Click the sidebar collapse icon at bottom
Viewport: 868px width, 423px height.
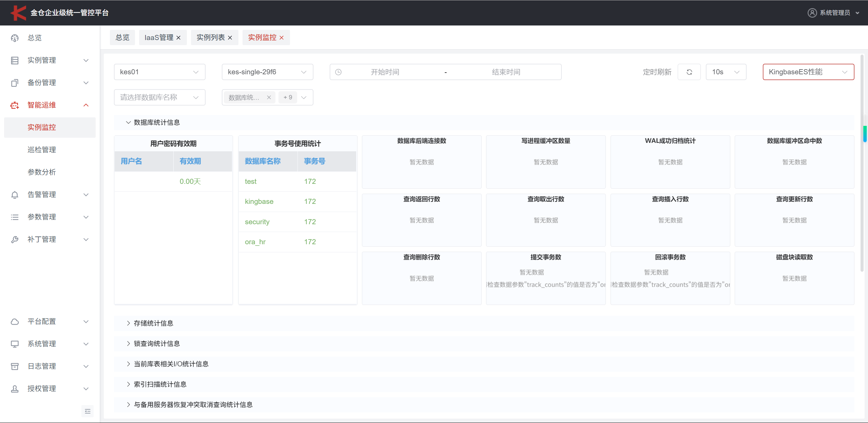tap(88, 411)
